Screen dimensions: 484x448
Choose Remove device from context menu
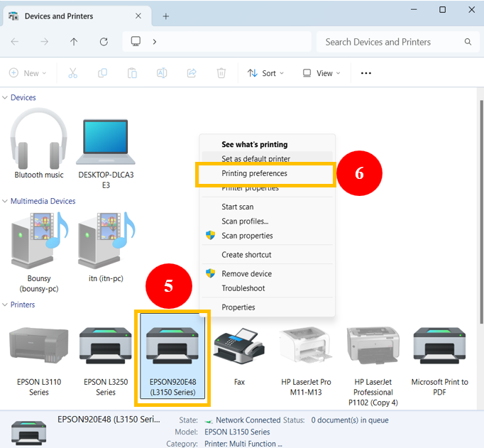(246, 273)
